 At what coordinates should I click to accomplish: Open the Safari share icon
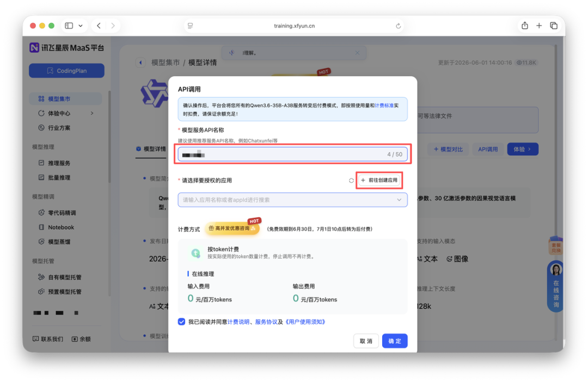[x=525, y=26]
